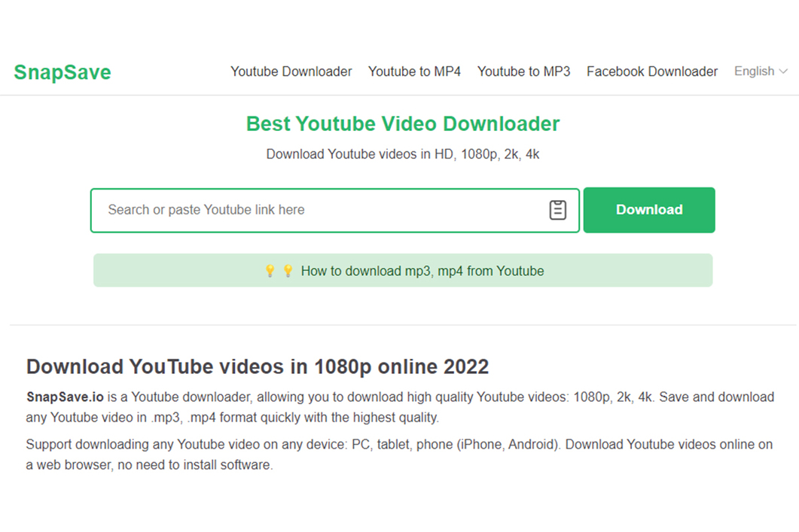Click the first lightbulb icon in tip banner
Image resolution: width=799 pixels, height=532 pixels.
270,271
